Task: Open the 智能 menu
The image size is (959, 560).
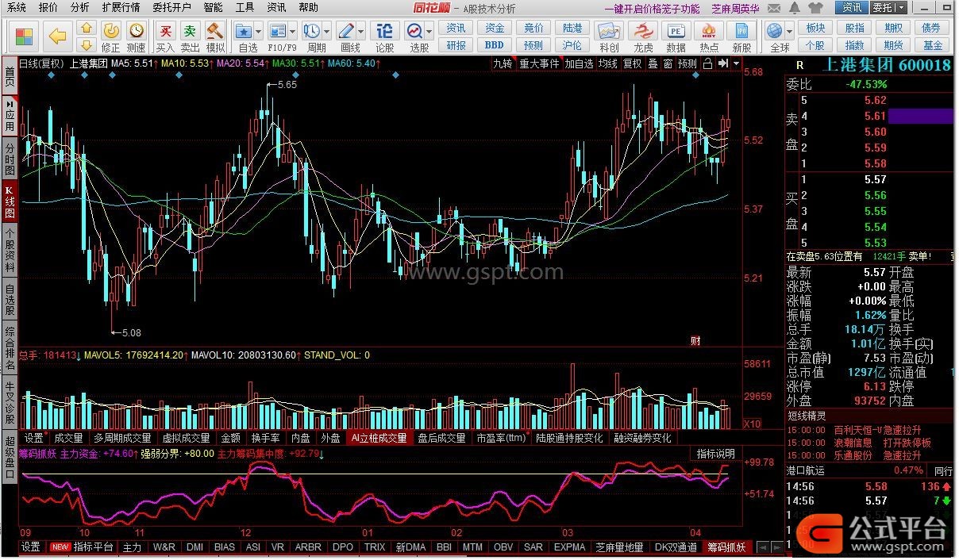Action: (x=213, y=7)
